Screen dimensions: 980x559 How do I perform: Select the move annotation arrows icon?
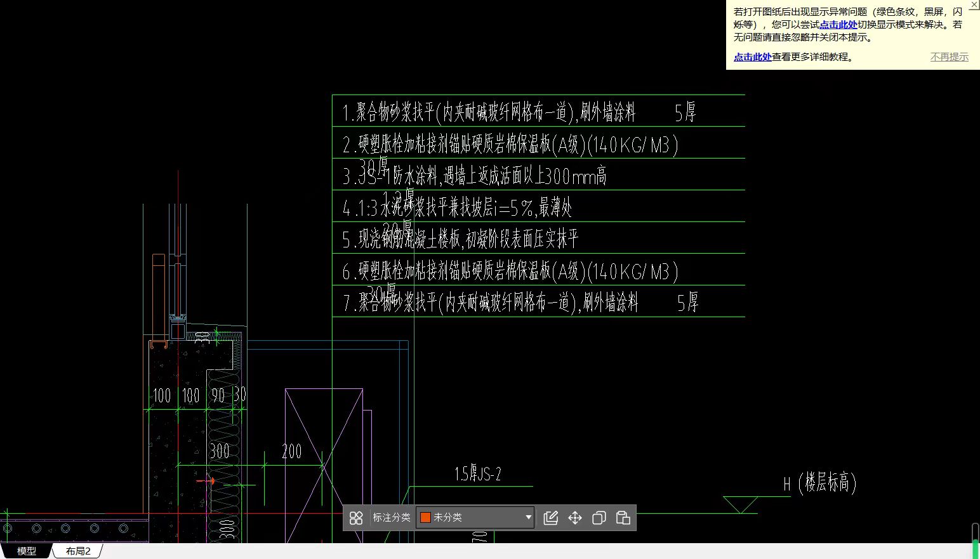click(575, 518)
